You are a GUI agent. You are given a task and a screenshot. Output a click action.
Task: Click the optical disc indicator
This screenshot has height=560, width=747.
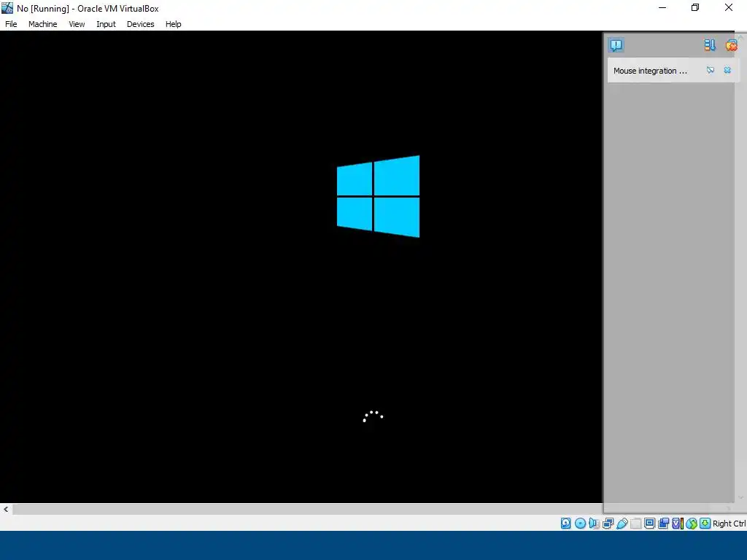(x=580, y=524)
